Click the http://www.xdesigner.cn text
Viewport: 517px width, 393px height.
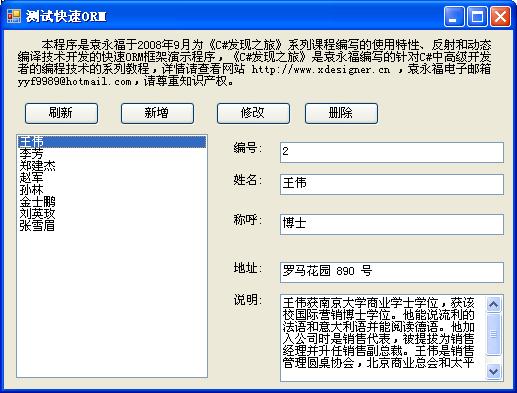click(321, 70)
